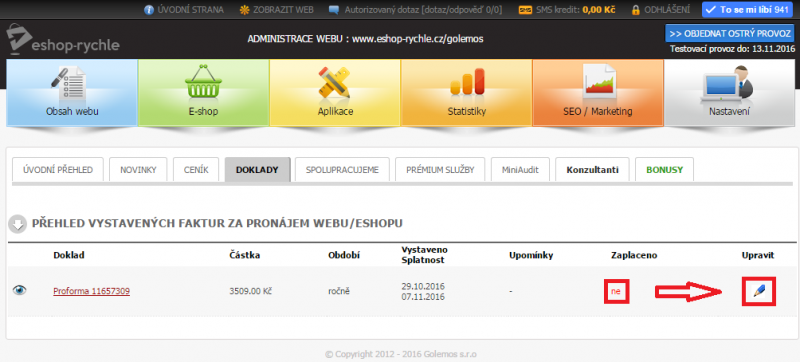Click the amount 3509.00 Kč
The height and width of the screenshot is (362, 800).
point(250,292)
